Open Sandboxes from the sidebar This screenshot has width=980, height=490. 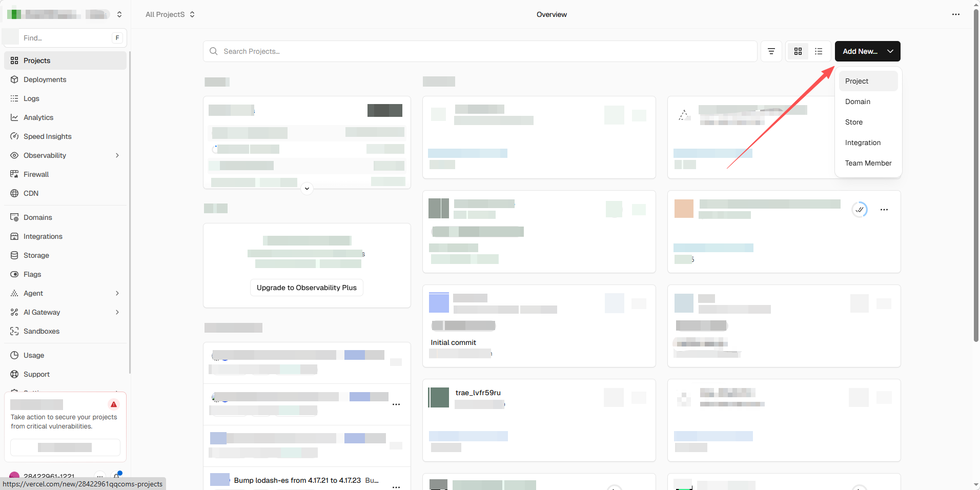pyautogui.click(x=41, y=331)
